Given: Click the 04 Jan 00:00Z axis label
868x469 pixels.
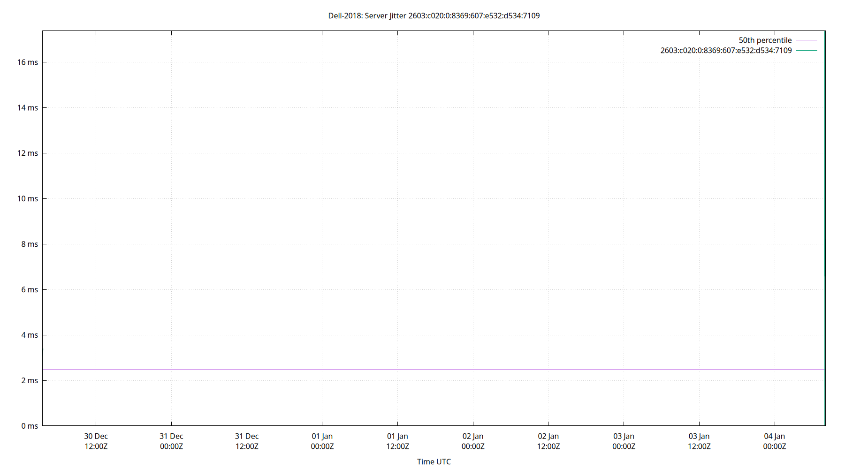Looking at the screenshot, I should [x=775, y=441].
